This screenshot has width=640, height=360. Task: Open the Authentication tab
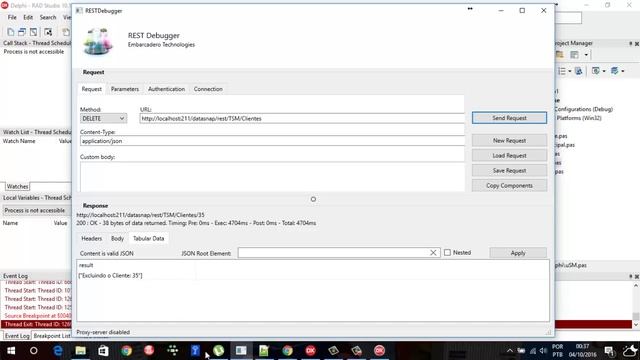point(166,89)
